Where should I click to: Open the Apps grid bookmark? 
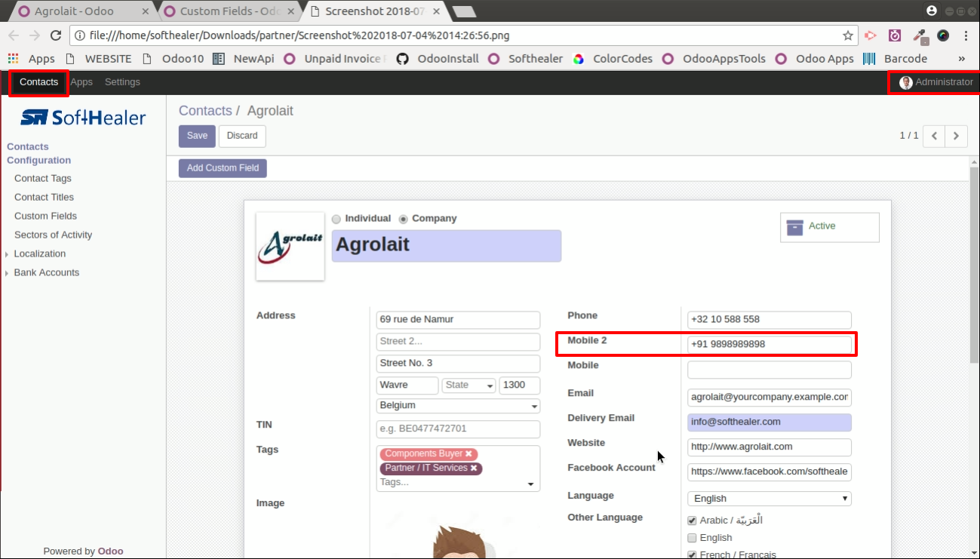pos(31,59)
